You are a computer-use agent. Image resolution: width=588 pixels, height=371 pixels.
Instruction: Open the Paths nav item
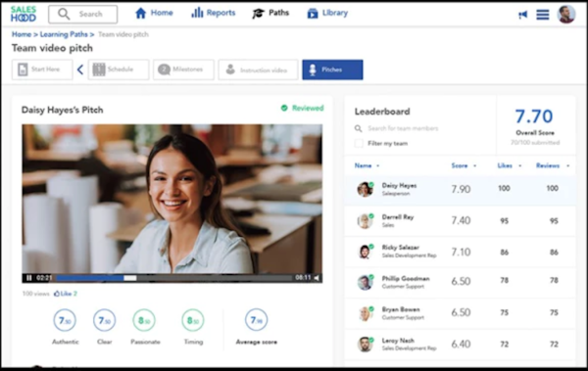270,13
